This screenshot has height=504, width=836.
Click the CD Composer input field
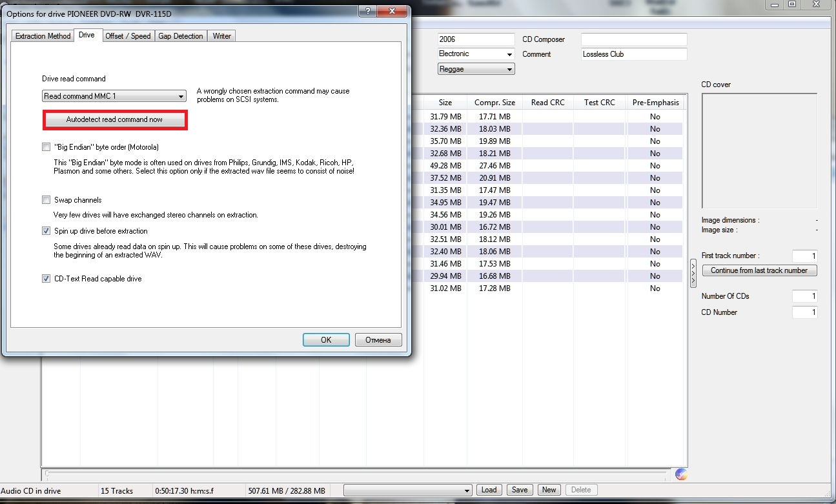pos(634,39)
